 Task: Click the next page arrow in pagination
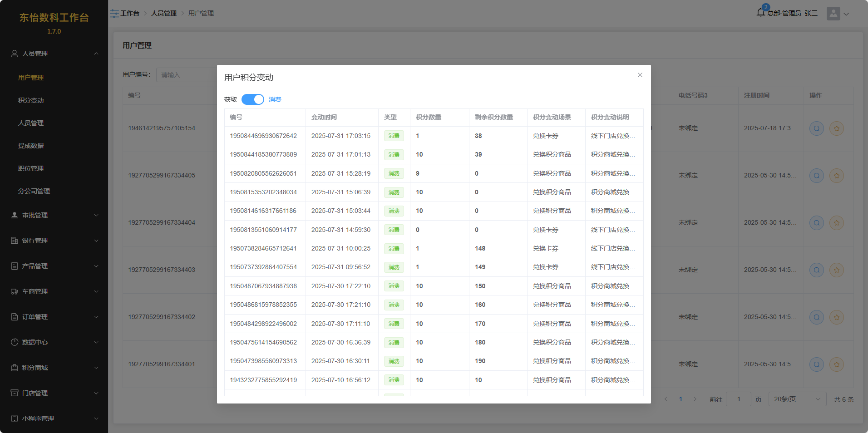coord(695,399)
